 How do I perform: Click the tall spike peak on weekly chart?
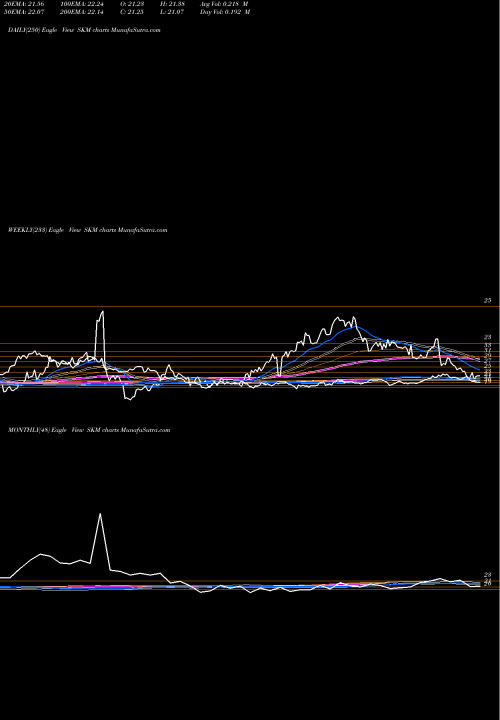click(x=102, y=312)
